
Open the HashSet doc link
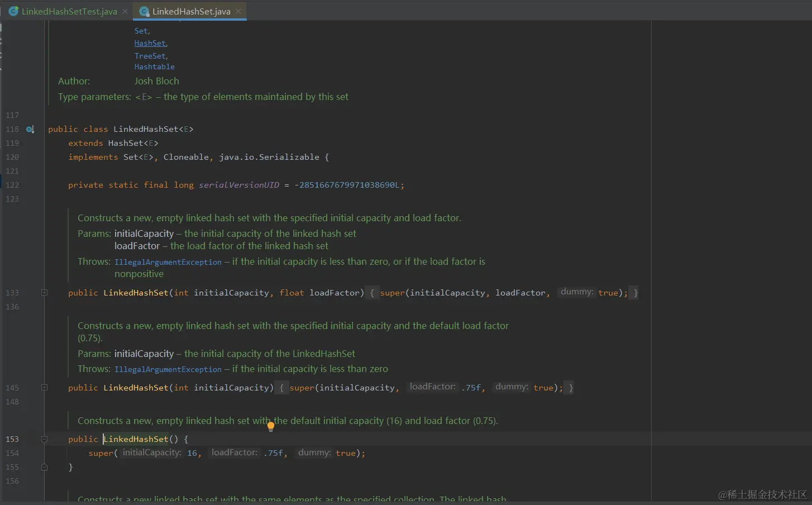(150, 43)
